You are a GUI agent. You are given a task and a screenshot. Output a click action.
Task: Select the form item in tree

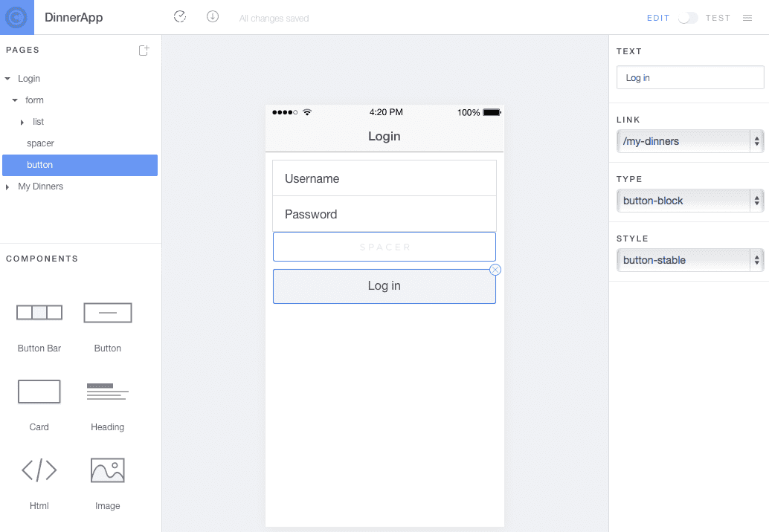[x=34, y=100]
